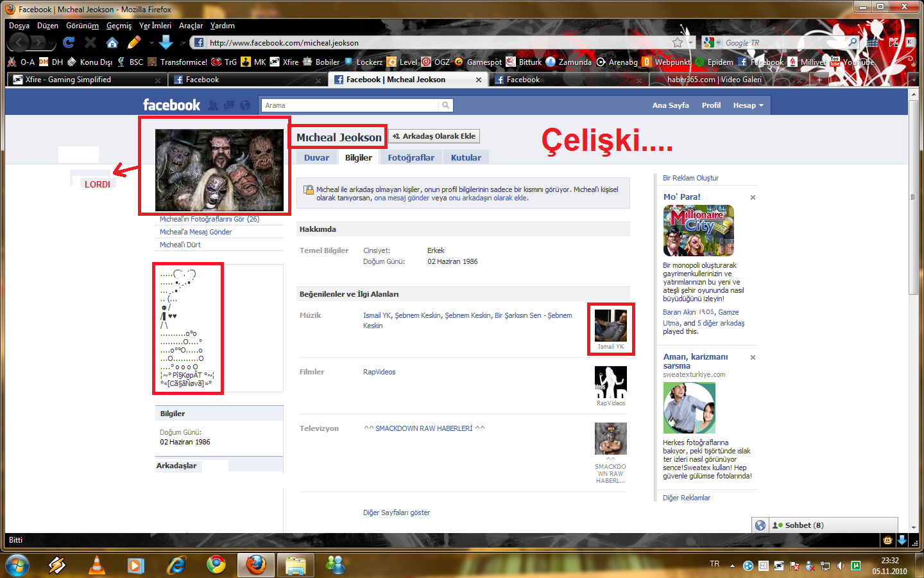The height and width of the screenshot is (578, 924).
Task: Click the Facebook Arama search field
Action: 350,105
